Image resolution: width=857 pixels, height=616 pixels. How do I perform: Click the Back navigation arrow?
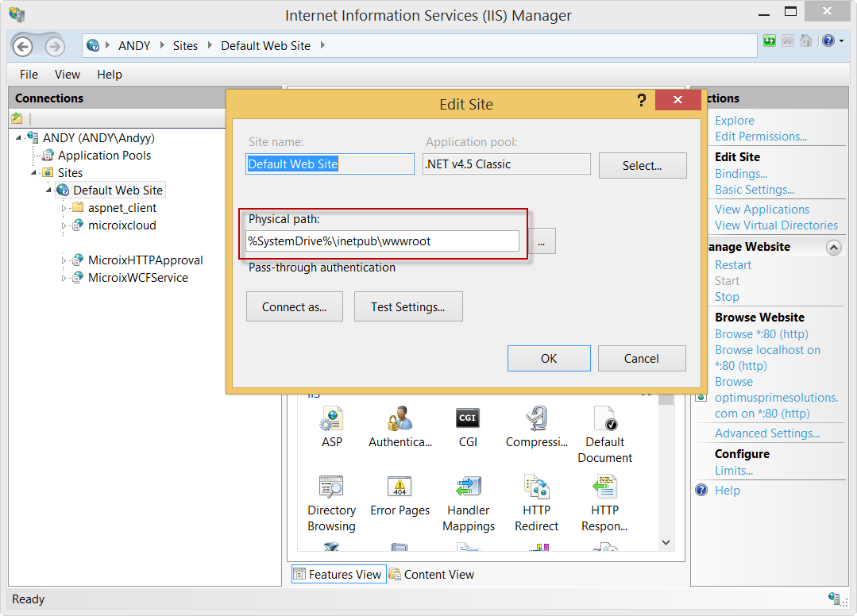pyautogui.click(x=22, y=46)
